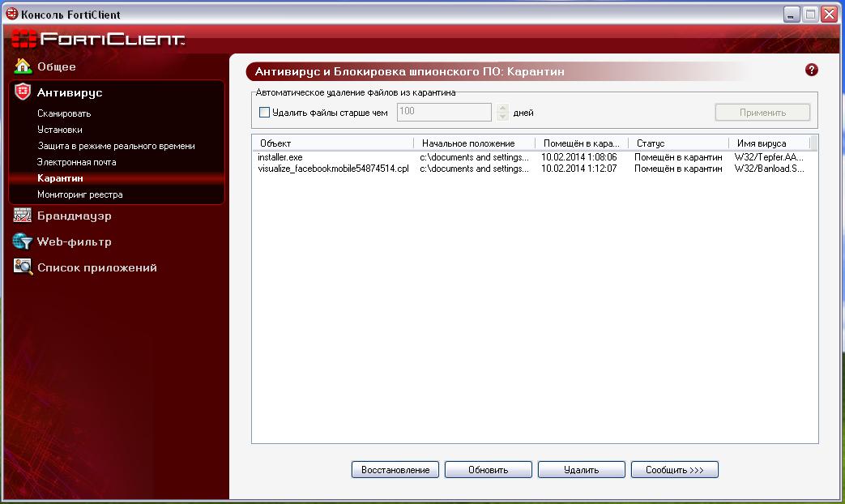
Task: Open help via red question mark icon
Action: [812, 70]
